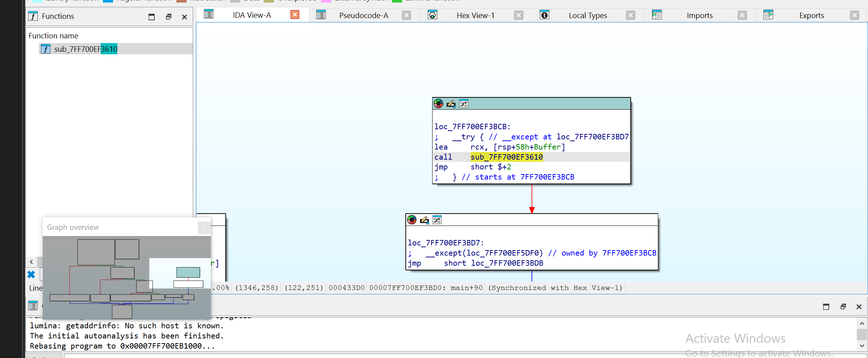Viewport: 868px width, 358px height.
Task: Open the Local Types tab
Action: coord(588,16)
